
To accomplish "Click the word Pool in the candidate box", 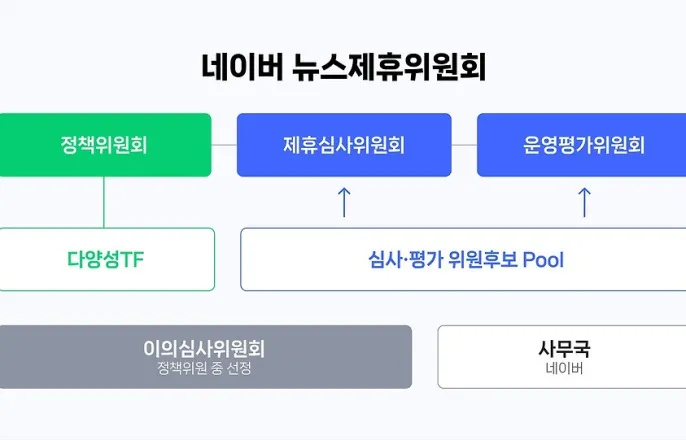I will 543,260.
